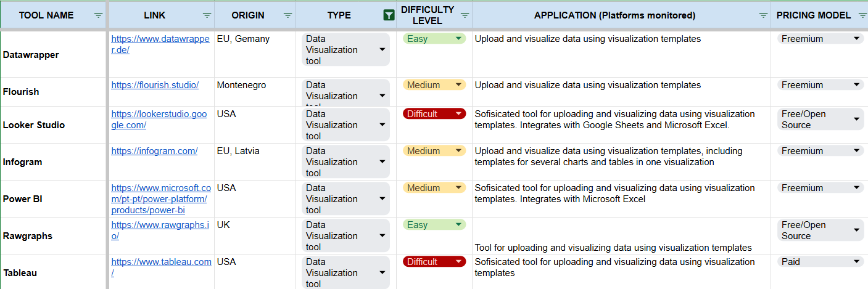Change Rawgraphs Easy difficulty dropdown
Screen dimensions: 868x289
[x=434, y=224]
